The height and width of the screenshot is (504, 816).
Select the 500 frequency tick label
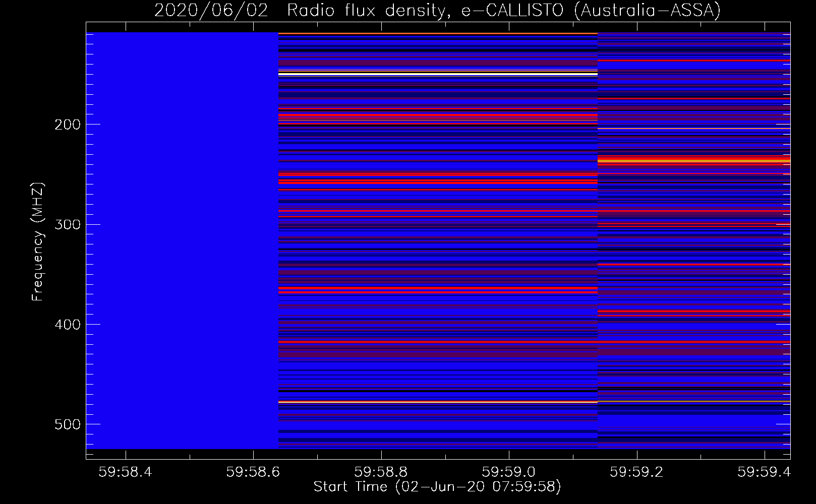(x=68, y=424)
